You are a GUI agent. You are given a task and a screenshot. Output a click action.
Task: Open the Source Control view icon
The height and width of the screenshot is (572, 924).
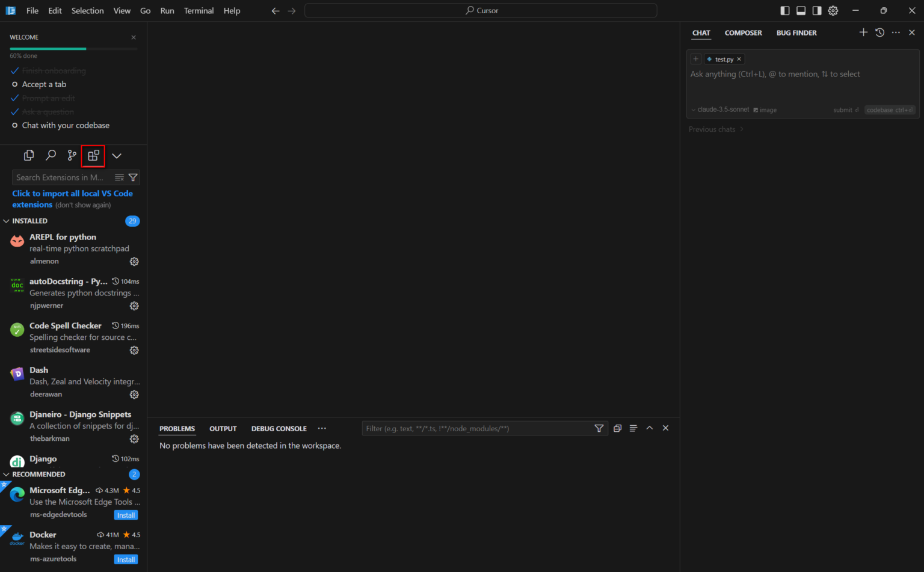tap(72, 156)
